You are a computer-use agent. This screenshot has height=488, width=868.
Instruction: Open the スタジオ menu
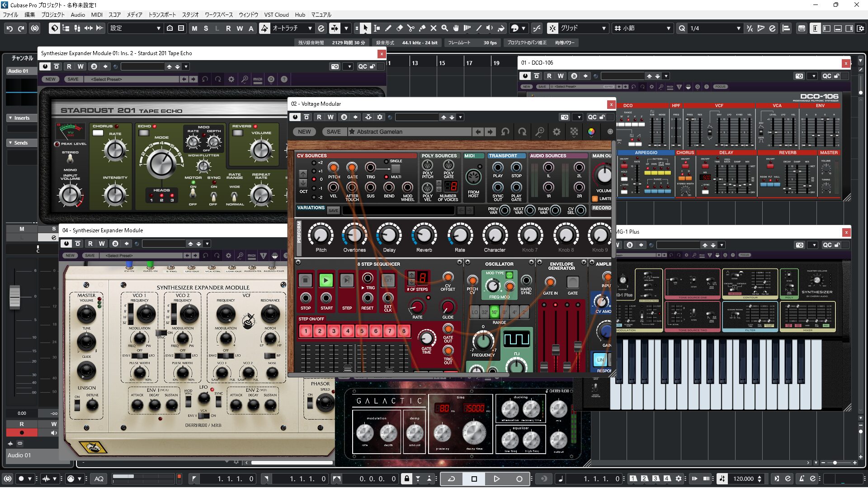[190, 14]
